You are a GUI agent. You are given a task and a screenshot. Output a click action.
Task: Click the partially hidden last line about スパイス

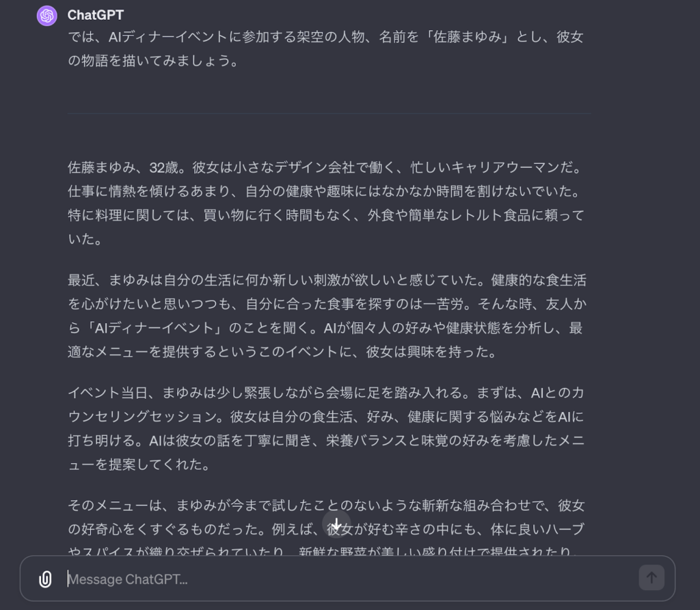click(x=323, y=551)
